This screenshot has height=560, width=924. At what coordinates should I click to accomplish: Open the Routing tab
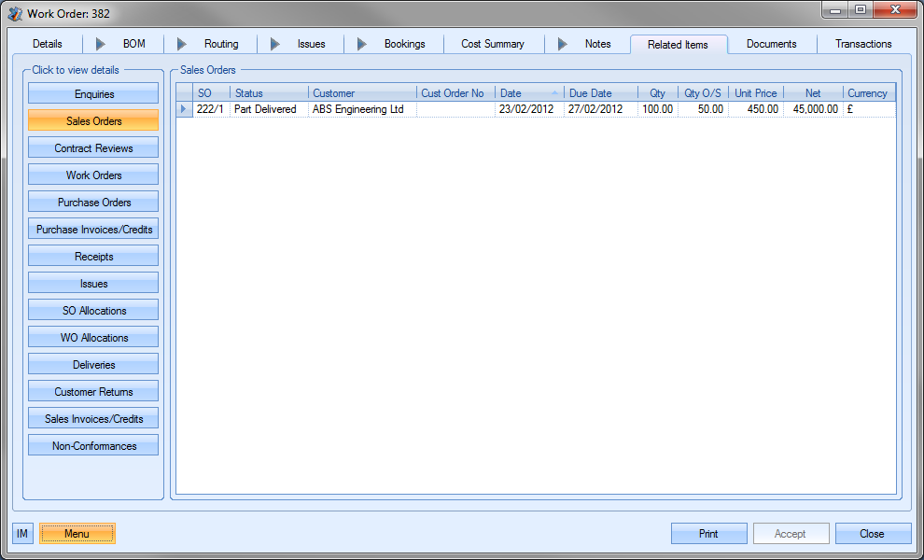(x=221, y=44)
